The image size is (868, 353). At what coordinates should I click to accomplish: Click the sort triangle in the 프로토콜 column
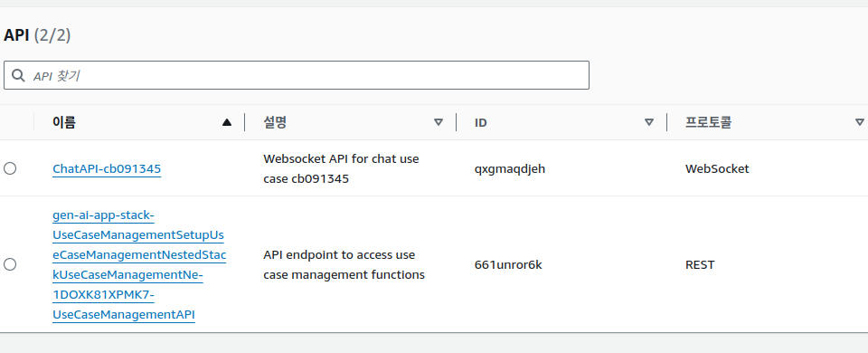pyautogui.click(x=859, y=122)
